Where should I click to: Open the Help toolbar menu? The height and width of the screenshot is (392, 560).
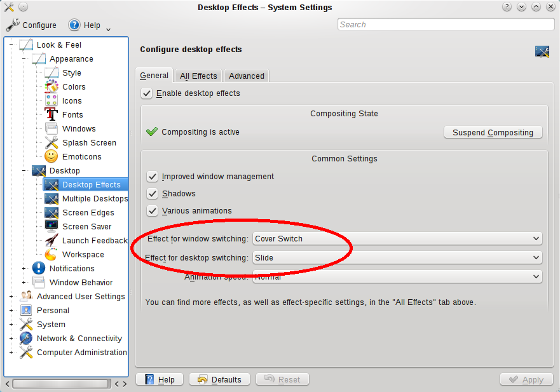pos(85,25)
